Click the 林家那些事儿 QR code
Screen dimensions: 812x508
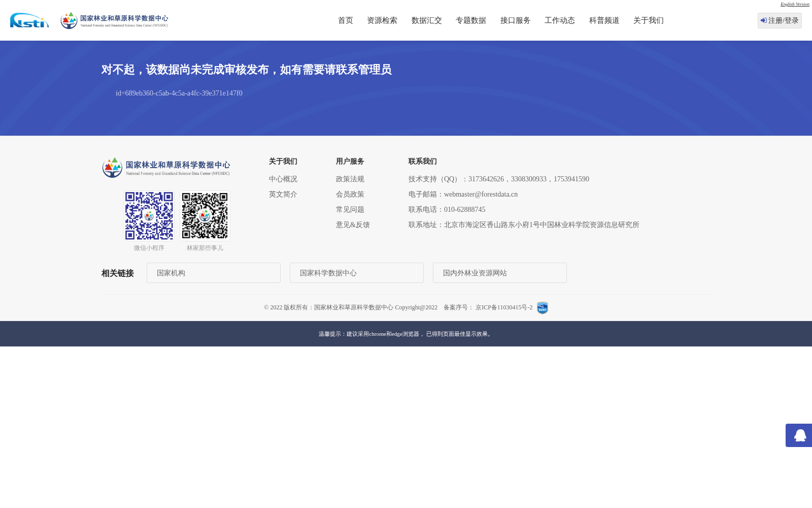pos(205,216)
